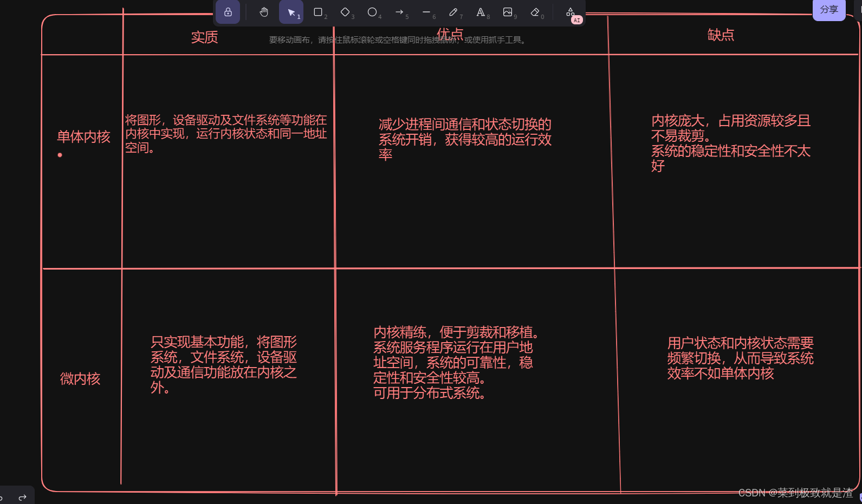Click the text starting 内核精练，便于剪裁和移植
The image size is (862, 504).
click(456, 363)
